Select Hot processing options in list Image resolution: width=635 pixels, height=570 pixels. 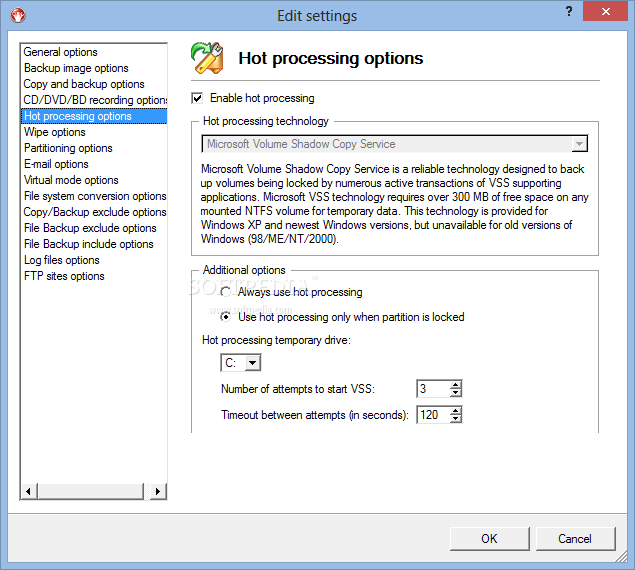[x=94, y=116]
